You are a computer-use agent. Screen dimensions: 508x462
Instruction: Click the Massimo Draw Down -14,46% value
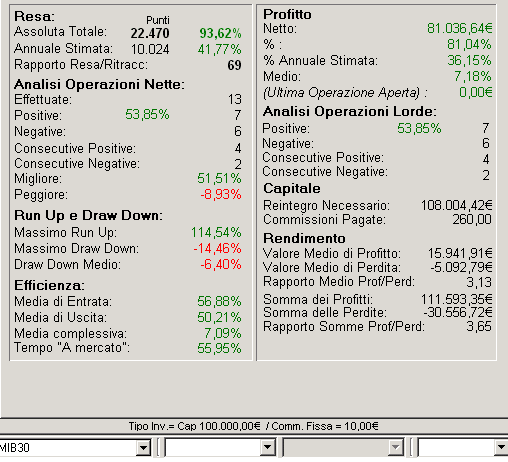[217, 248]
